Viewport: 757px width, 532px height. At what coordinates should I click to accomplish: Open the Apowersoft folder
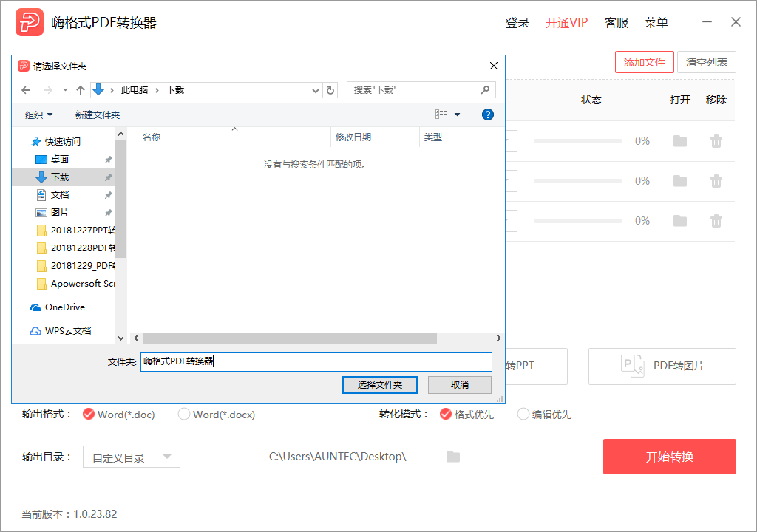point(75,284)
